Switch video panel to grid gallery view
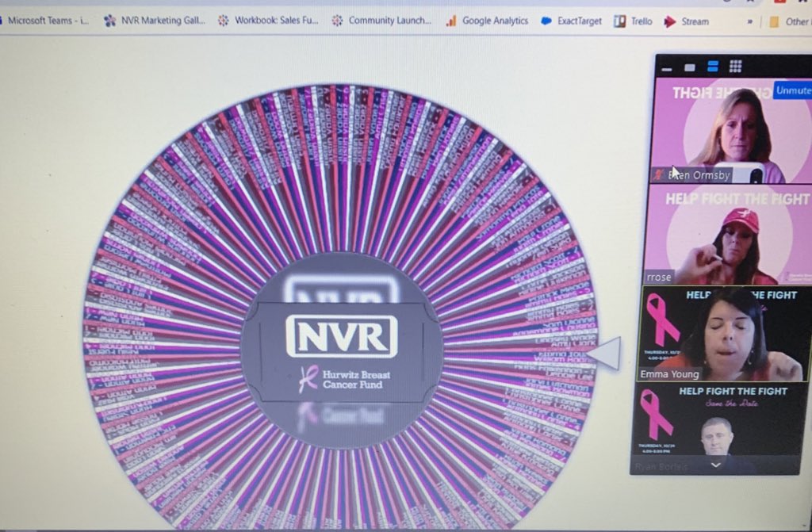This screenshot has height=532, width=812. point(735,67)
